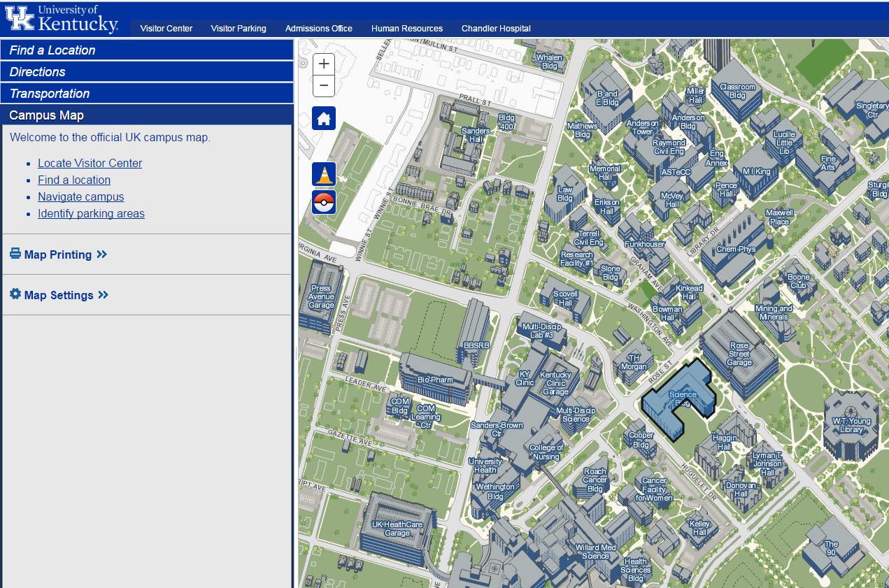
Task: Click the Law Bldg label
Action: point(565,194)
